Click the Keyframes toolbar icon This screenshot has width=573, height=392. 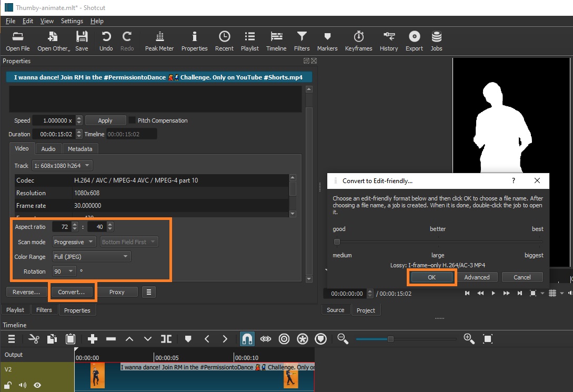358,41
